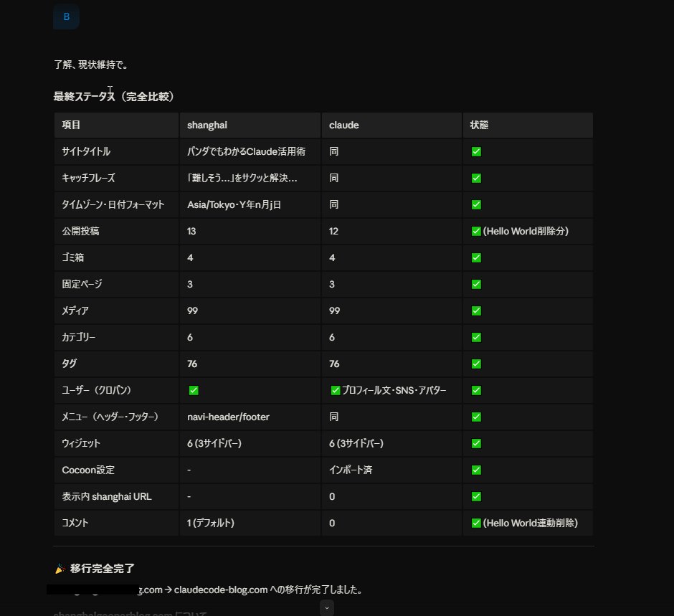The height and width of the screenshot is (616, 674).
Task: Click the 移行完全完了 heading
Action: [103, 569]
